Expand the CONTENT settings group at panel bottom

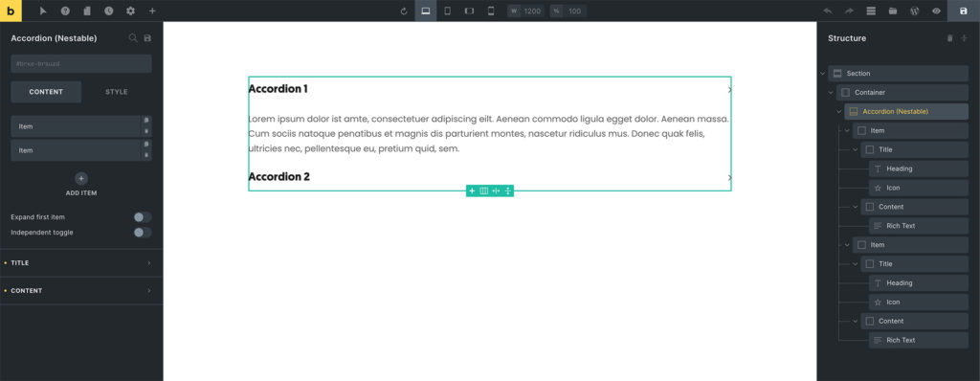[x=81, y=291]
